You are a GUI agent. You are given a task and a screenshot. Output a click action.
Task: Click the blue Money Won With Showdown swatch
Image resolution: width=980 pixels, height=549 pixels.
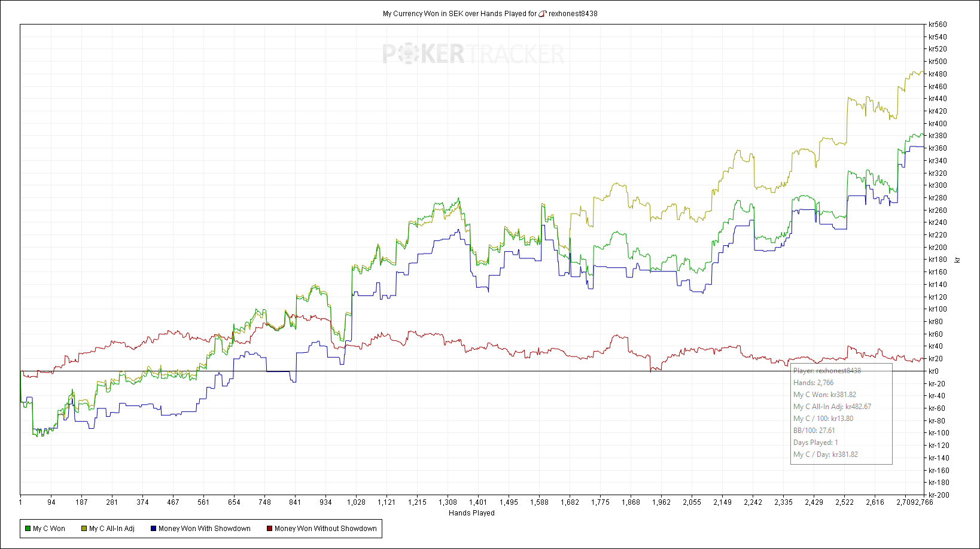point(153,529)
